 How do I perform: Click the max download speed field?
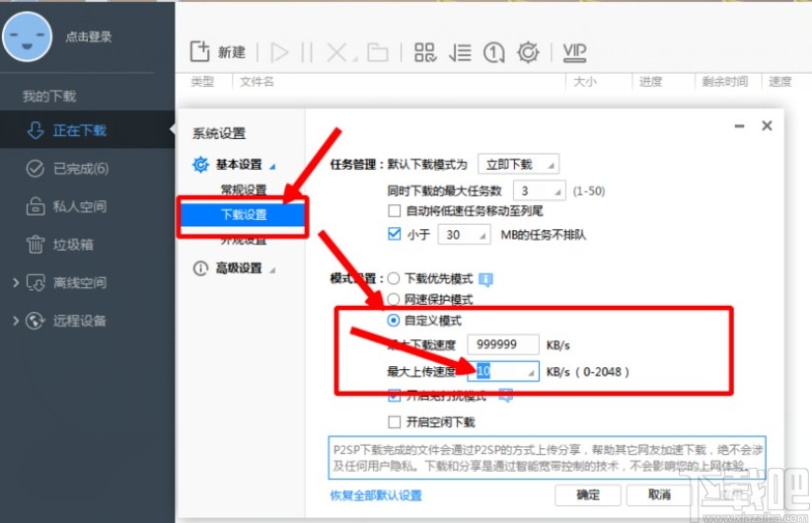503,344
